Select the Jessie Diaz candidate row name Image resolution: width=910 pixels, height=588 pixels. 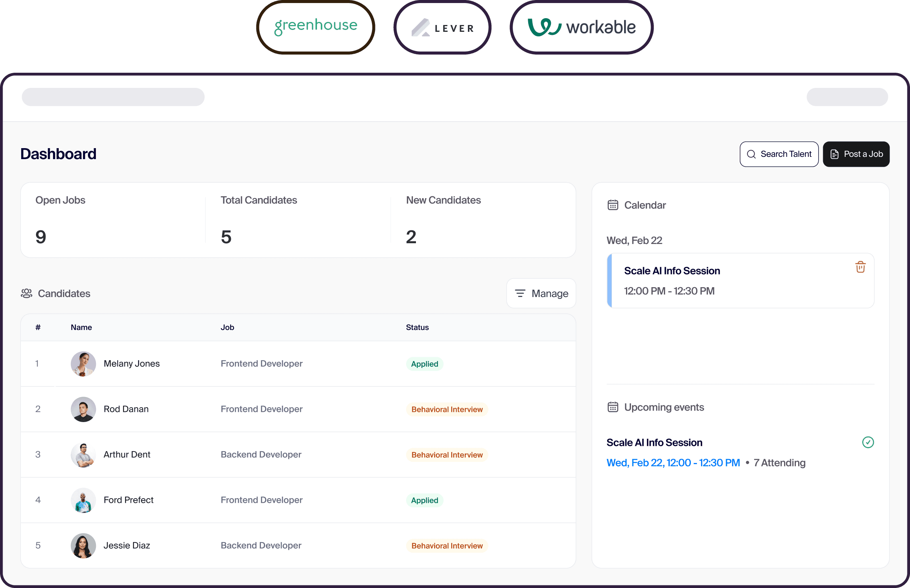pos(127,545)
